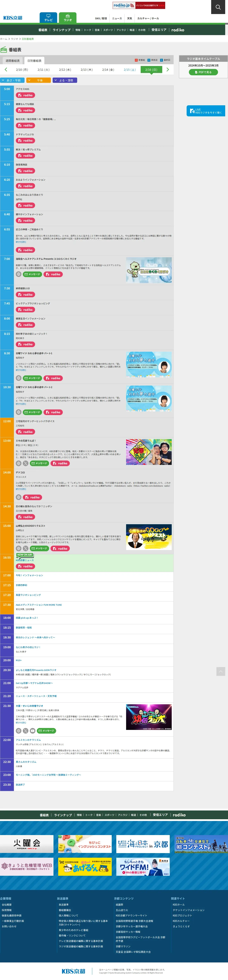Open website globe icon for デドコロ

pyautogui.click(x=19, y=497)
